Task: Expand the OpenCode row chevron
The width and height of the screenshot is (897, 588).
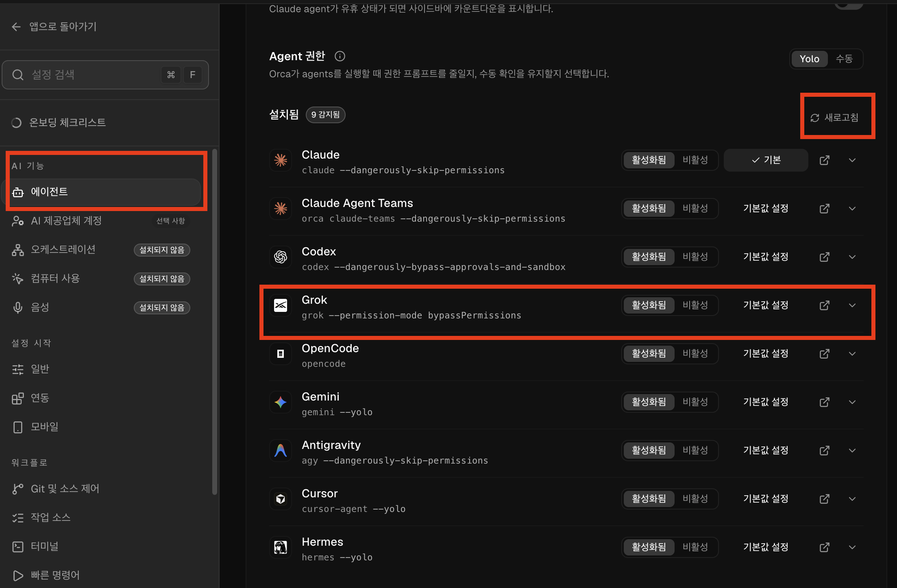Action: coord(852,354)
